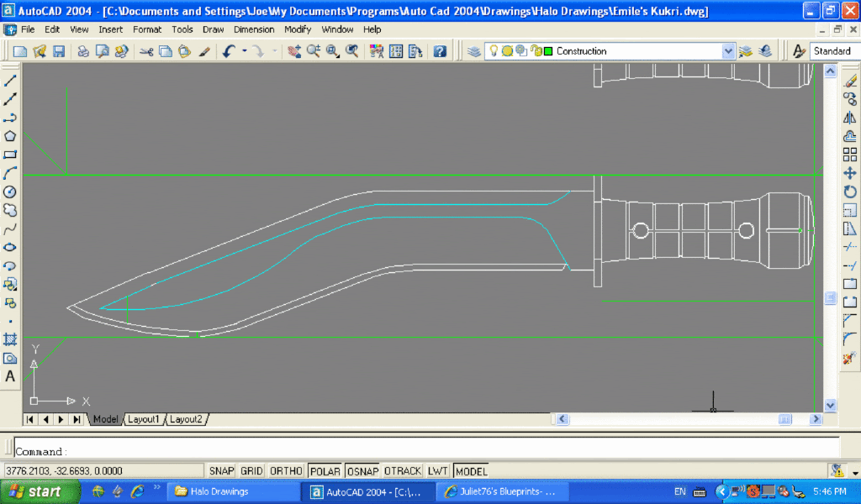Select the Hatch tool
Image resolution: width=861 pixels, height=504 pixels.
(10, 339)
